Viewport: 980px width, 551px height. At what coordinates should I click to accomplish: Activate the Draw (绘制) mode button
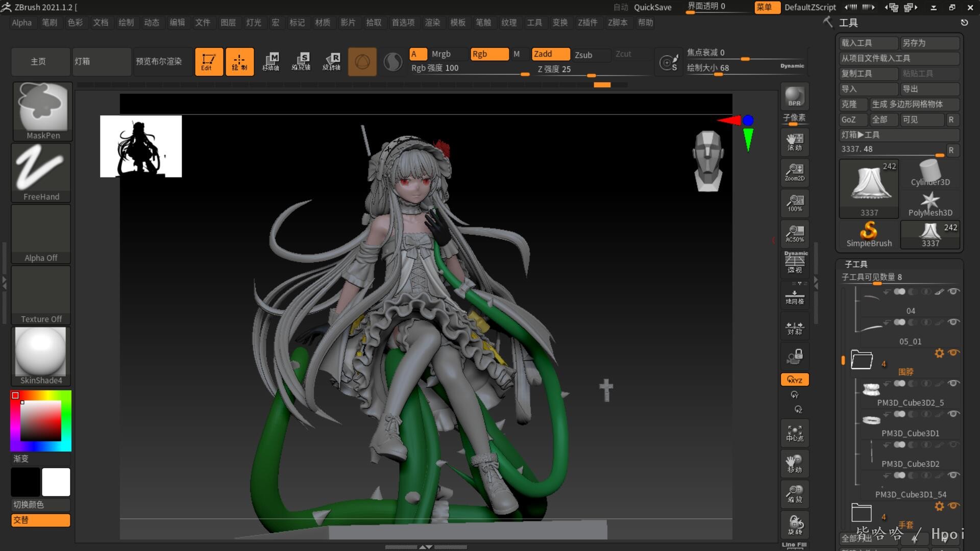[x=239, y=62]
